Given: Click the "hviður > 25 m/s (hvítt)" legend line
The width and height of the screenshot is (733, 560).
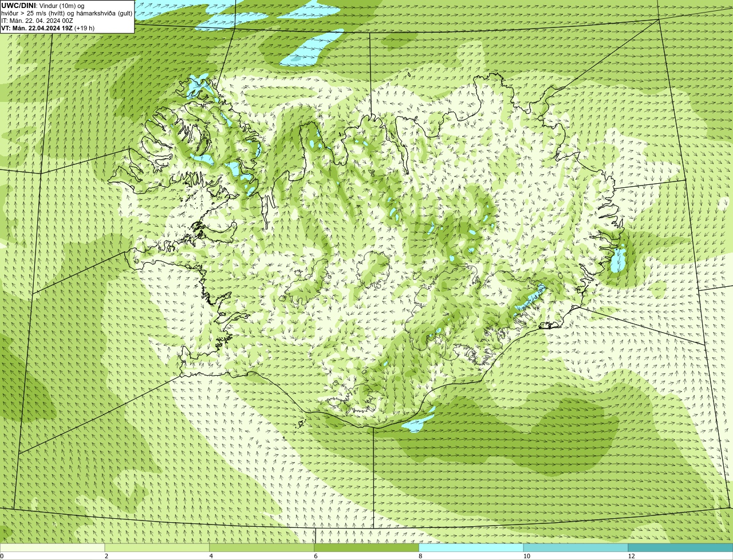Looking at the screenshot, I should (x=67, y=13).
